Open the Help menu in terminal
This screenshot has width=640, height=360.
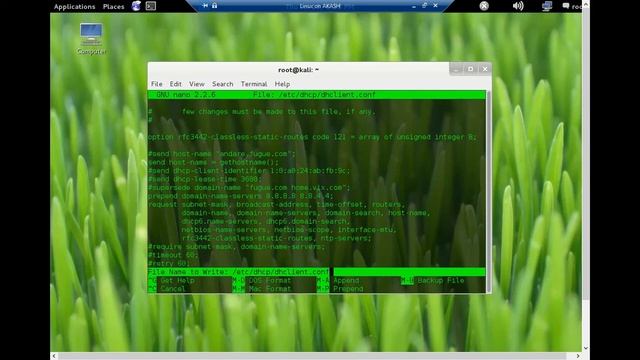point(282,84)
